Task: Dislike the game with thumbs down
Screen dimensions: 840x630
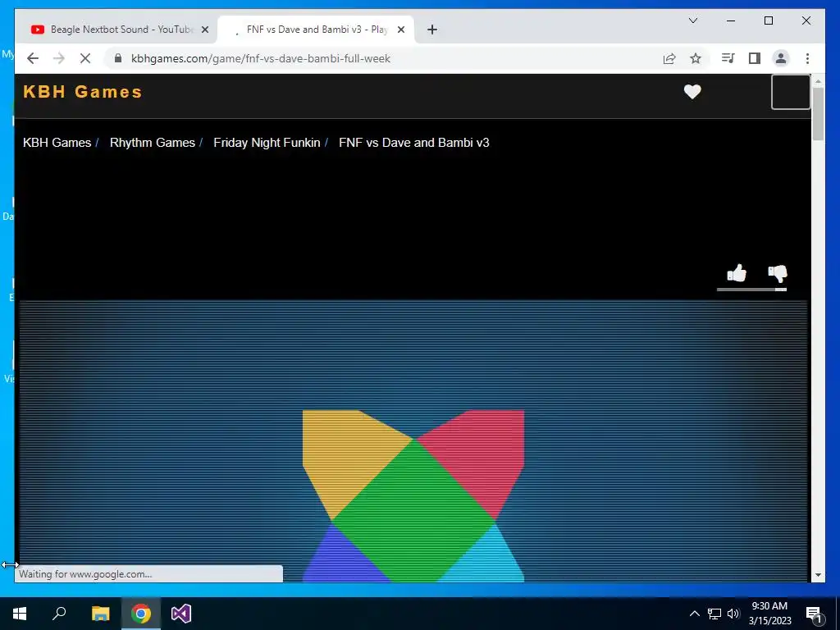Action: coord(778,274)
